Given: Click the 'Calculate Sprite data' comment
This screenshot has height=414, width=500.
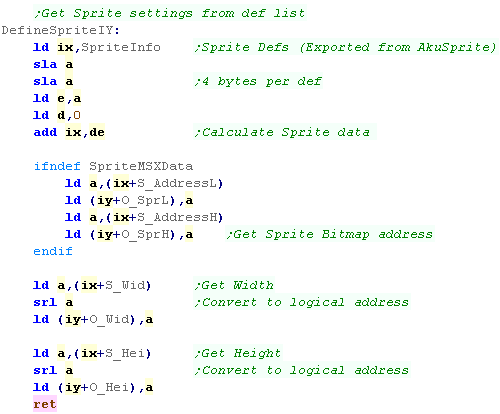Looking at the screenshot, I should pyautogui.click(x=285, y=132).
